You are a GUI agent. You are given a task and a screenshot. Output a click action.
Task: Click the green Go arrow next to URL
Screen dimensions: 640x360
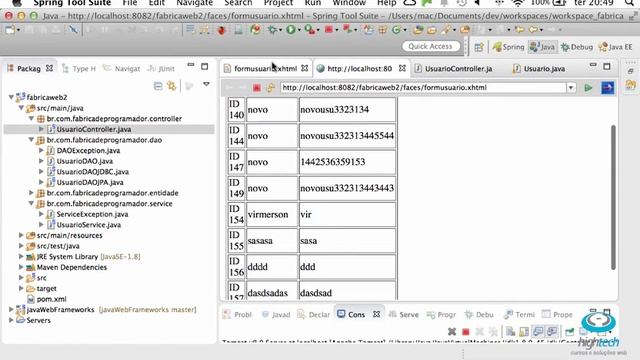pyautogui.click(x=588, y=88)
